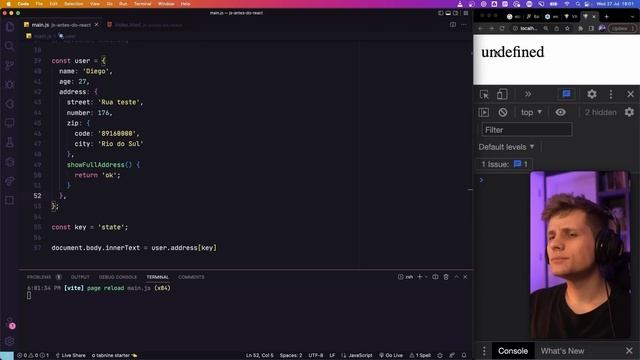Select the TERMINAL panel tab

click(158, 277)
